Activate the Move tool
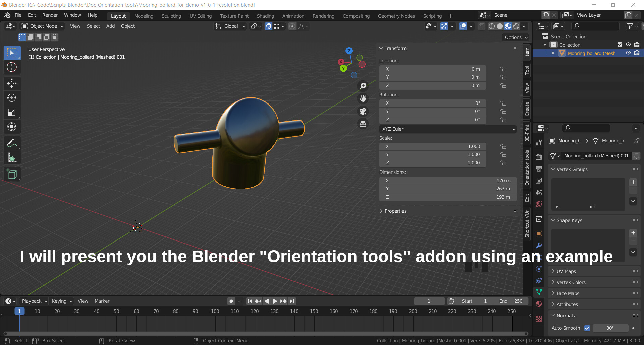The height and width of the screenshot is (345, 644). coord(12,83)
